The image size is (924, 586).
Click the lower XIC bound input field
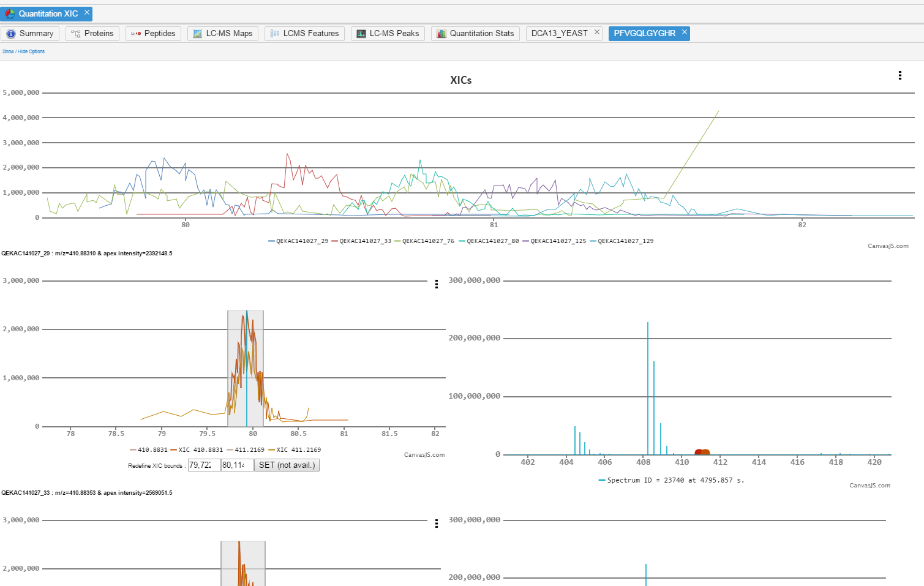[203, 465]
